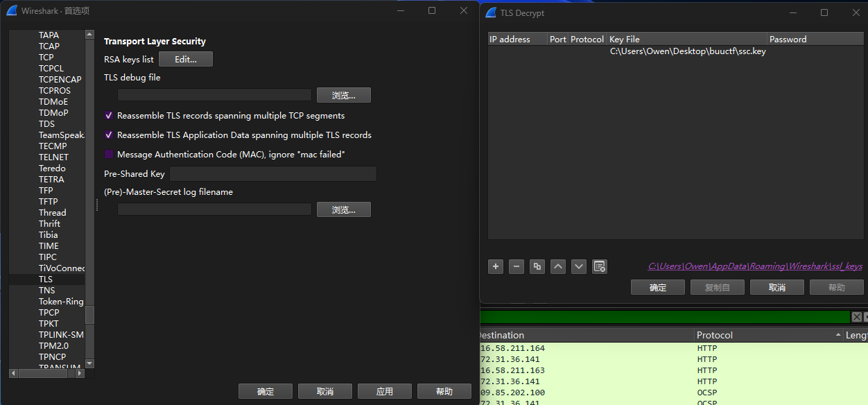868x405 pixels.
Task: Select Token-Ring in the protocol list
Action: pos(46,302)
